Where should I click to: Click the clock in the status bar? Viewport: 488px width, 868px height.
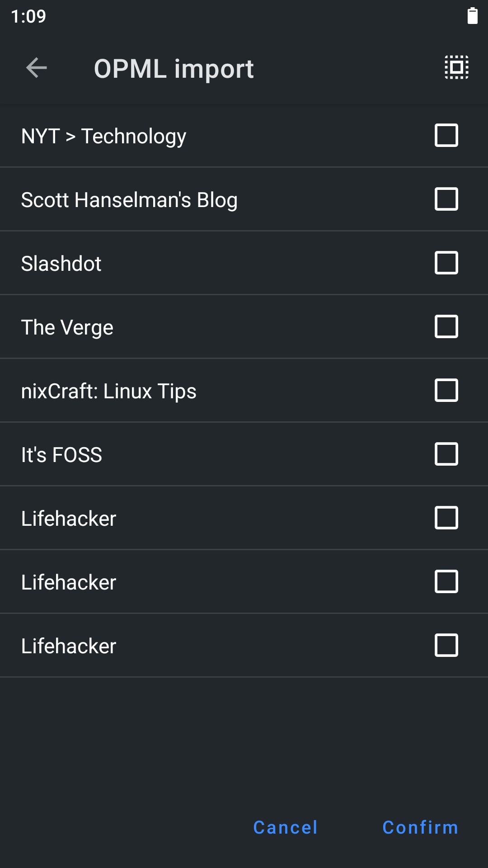[28, 17]
